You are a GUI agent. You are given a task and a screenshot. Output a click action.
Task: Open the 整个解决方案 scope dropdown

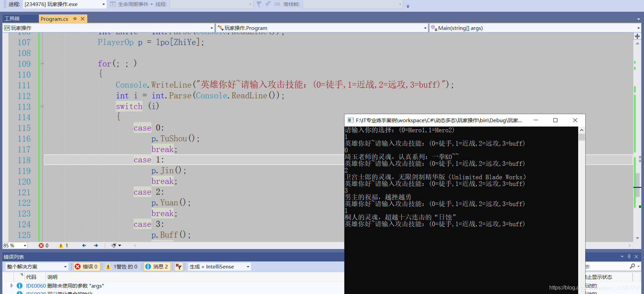[x=37, y=266]
